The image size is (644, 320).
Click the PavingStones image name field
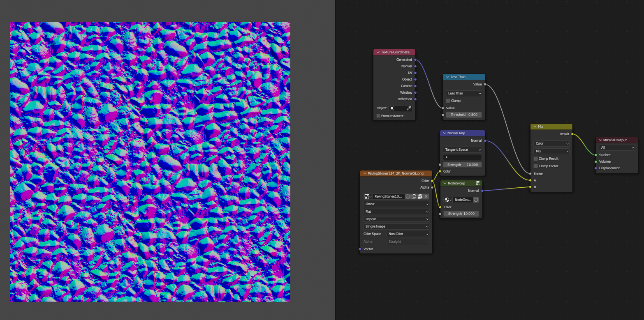coord(389,197)
